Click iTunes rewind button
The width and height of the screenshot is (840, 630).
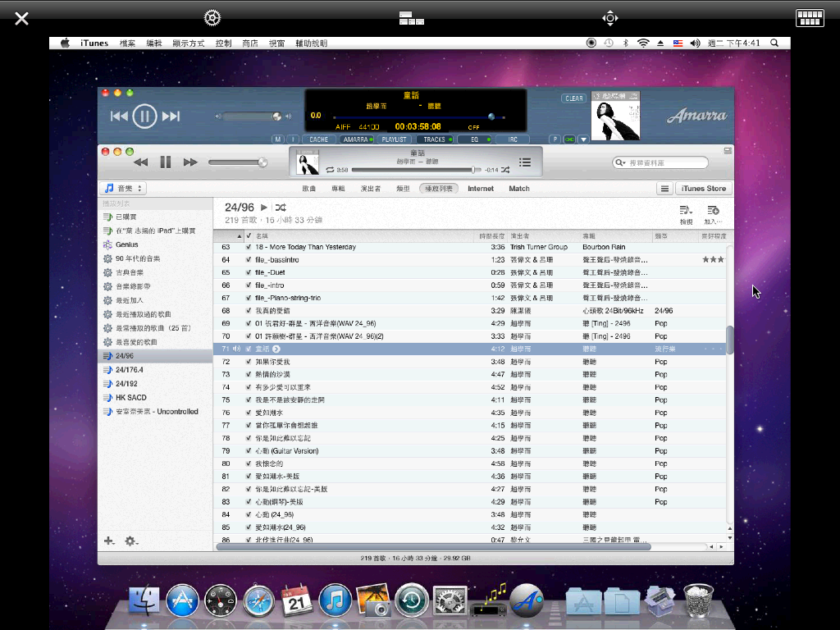tap(141, 162)
